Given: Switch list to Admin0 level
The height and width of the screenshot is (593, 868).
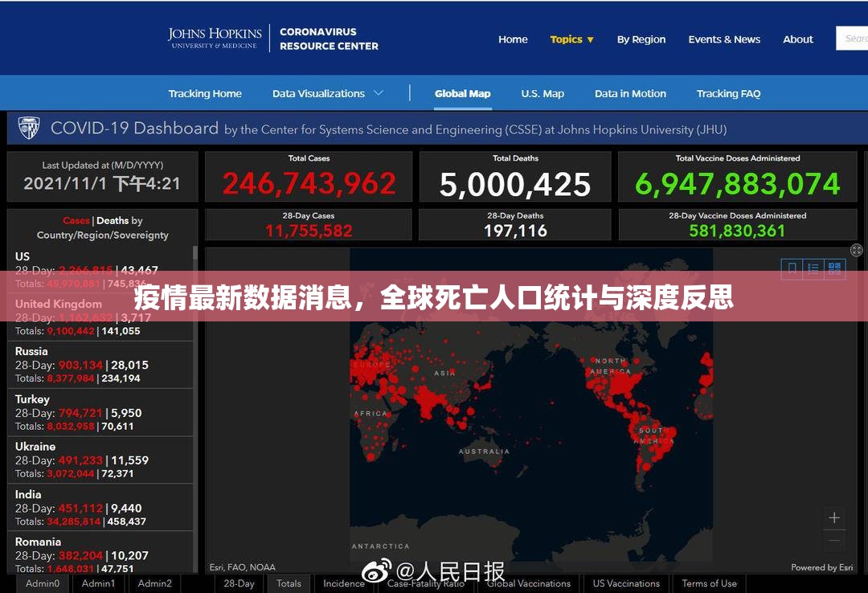Looking at the screenshot, I should coord(43,583).
